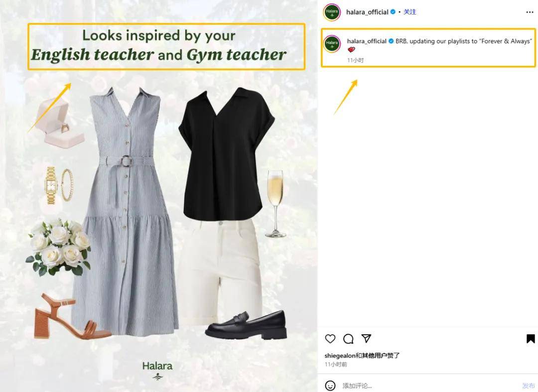The height and width of the screenshot is (392, 538).
Task: Open halara_official username in the caption
Action: pyautogui.click(x=367, y=41)
